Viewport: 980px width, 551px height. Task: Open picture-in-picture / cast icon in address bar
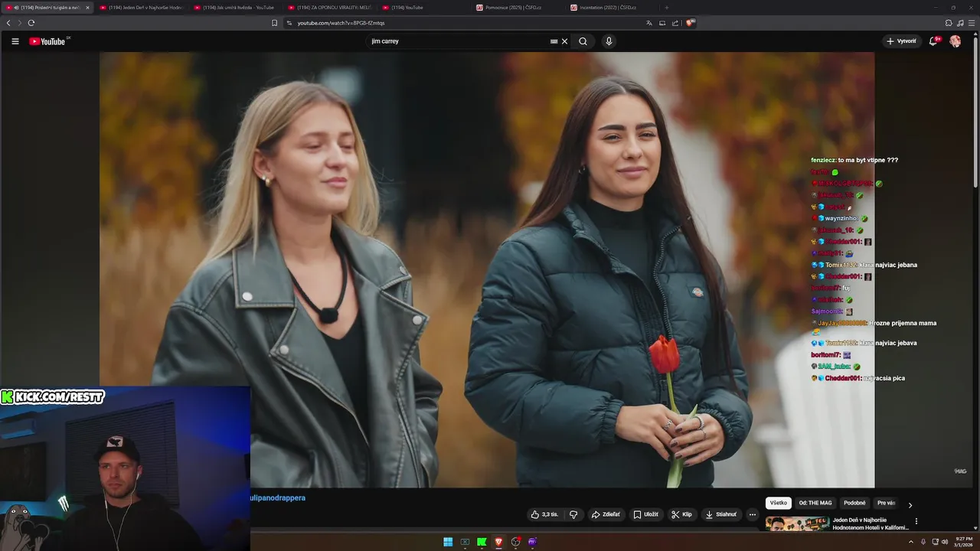(x=662, y=23)
